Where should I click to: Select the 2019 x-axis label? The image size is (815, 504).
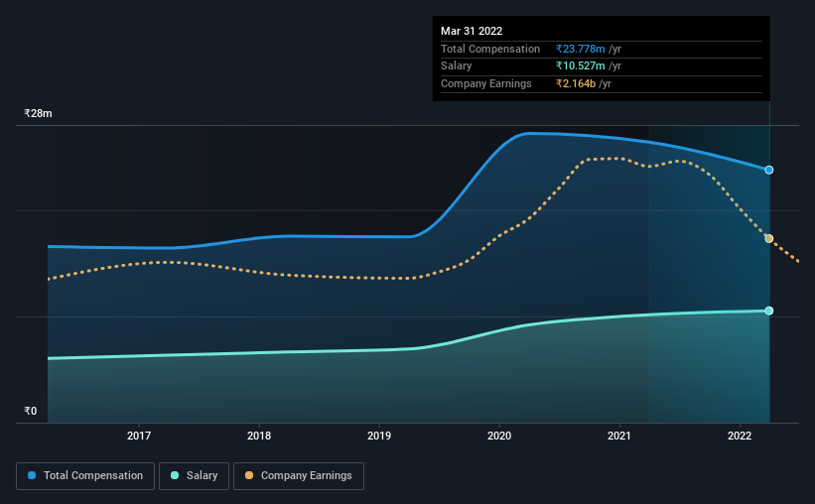(x=379, y=436)
